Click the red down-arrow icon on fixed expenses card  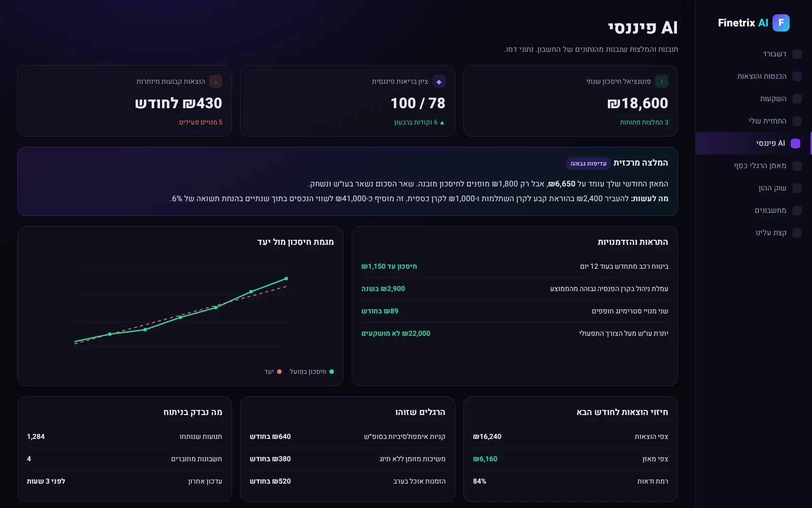pos(216,81)
